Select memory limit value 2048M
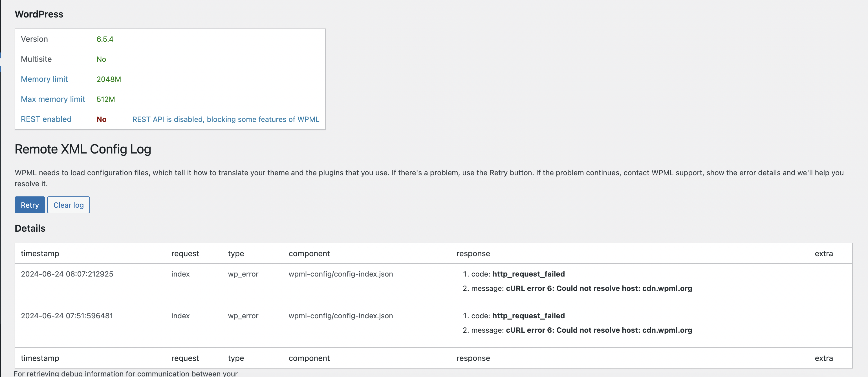Viewport: 868px width, 377px height. click(109, 79)
